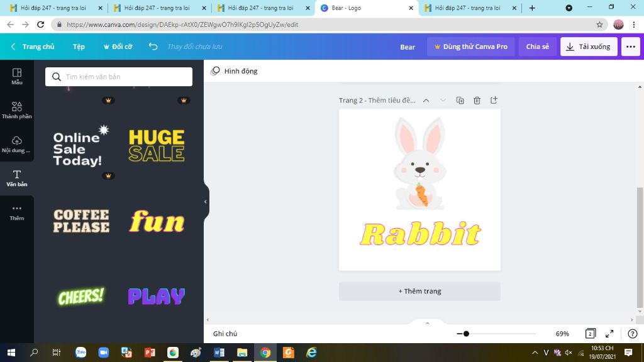Move page 2 up with chevron
This screenshot has height=362, width=644.
click(426, 100)
